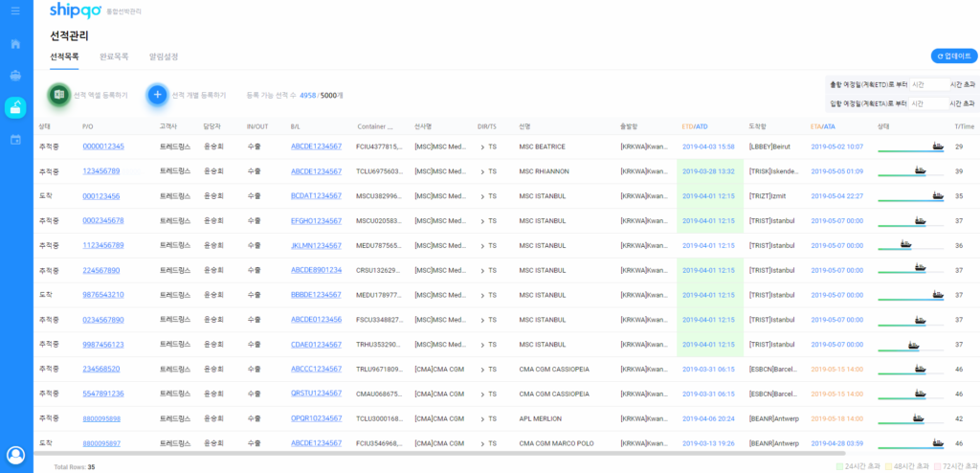Sort by the ETD/ATD column header
Viewport: 980px width, 473px height.
pos(695,126)
